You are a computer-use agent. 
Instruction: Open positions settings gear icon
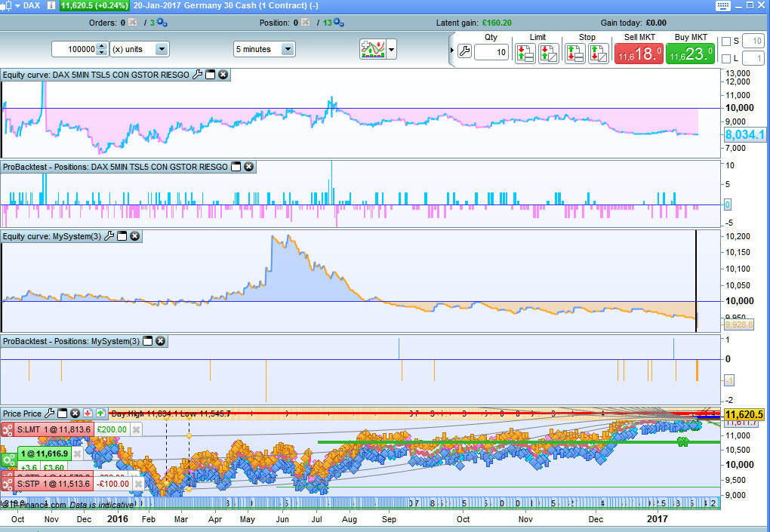tap(338, 23)
